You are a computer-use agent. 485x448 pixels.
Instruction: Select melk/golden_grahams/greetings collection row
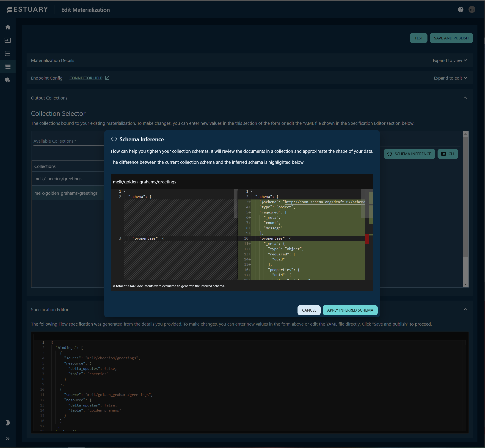68,193
